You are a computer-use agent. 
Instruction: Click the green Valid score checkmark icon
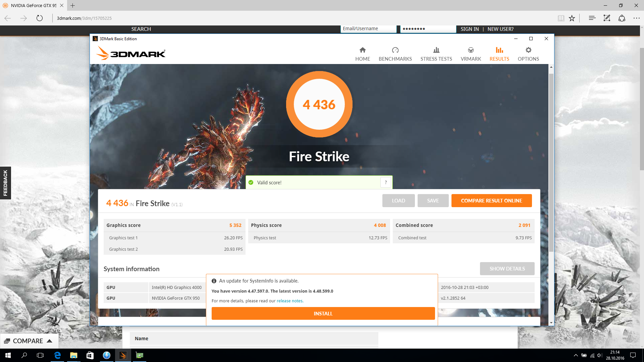251,182
